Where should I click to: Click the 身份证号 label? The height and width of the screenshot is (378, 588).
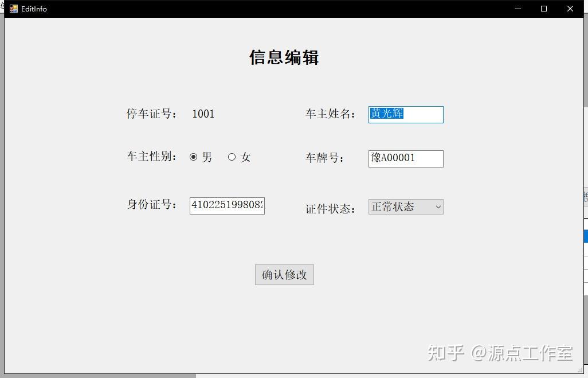point(151,205)
